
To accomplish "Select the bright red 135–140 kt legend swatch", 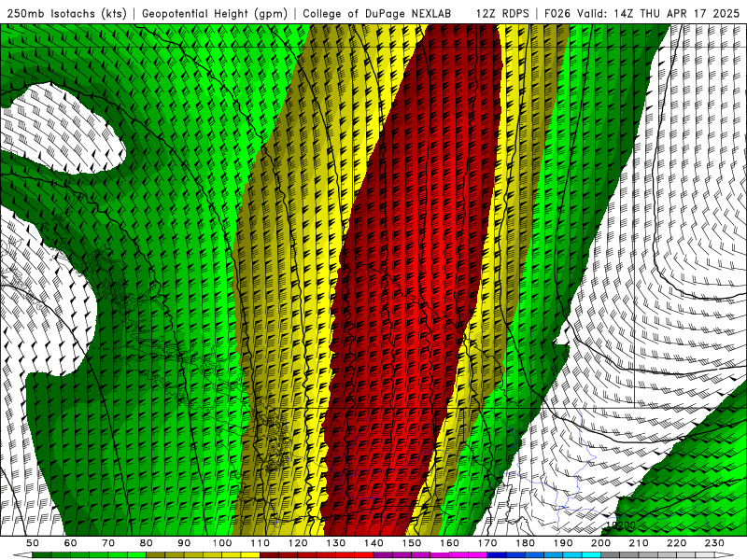I will click(364, 555).
